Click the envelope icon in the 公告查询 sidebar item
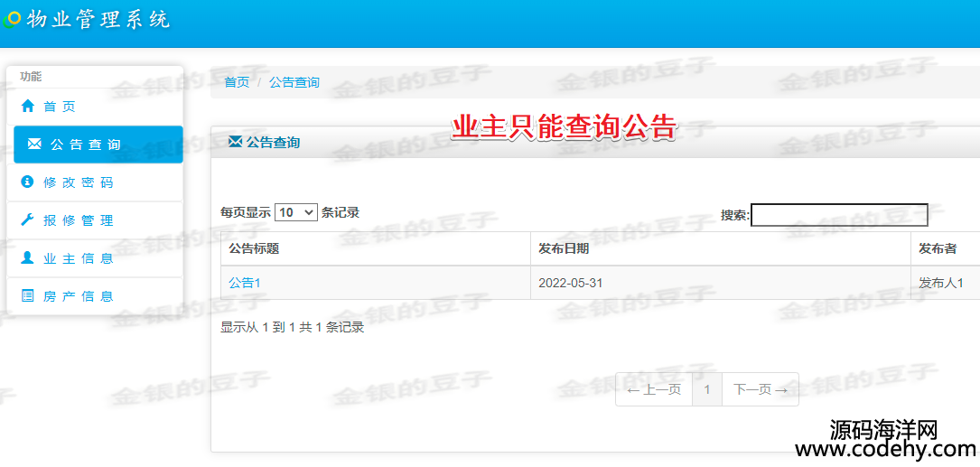980x467 pixels. pos(34,145)
